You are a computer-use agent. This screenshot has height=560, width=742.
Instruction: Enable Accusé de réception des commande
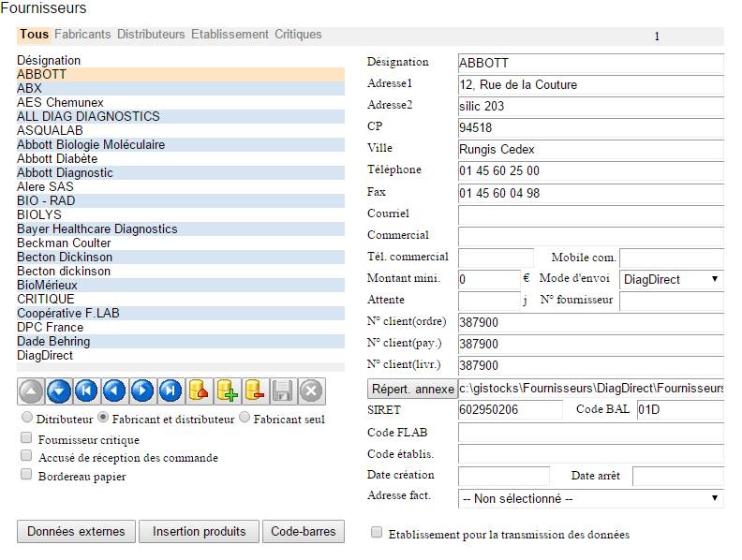[26, 455]
